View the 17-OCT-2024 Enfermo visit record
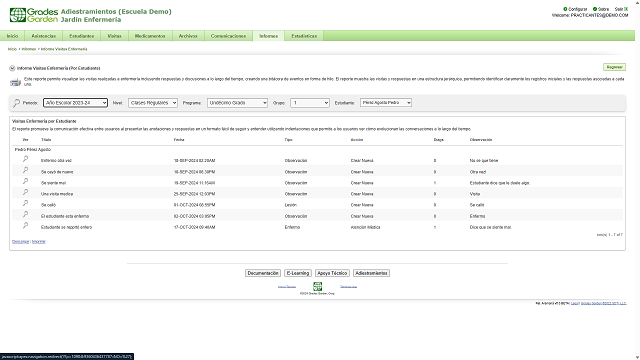Image resolution: width=640 pixels, height=360 pixels. click(25, 225)
